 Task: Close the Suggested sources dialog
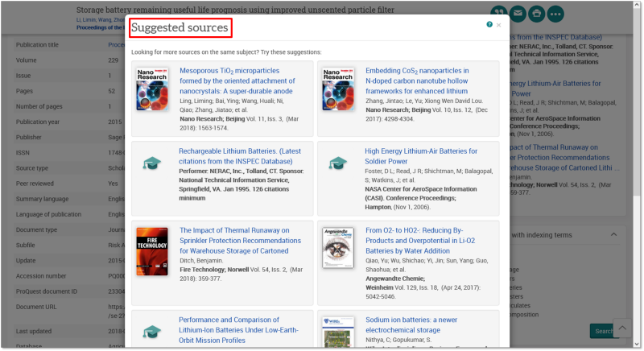[x=499, y=25]
